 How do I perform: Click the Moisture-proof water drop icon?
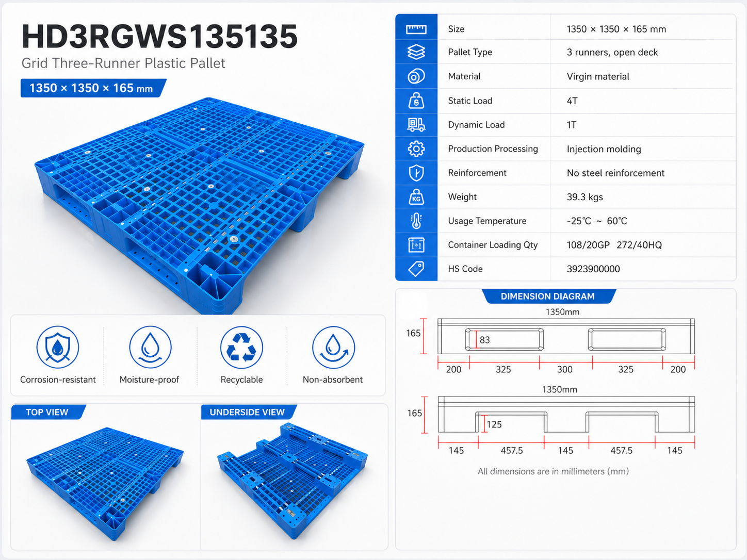click(150, 347)
